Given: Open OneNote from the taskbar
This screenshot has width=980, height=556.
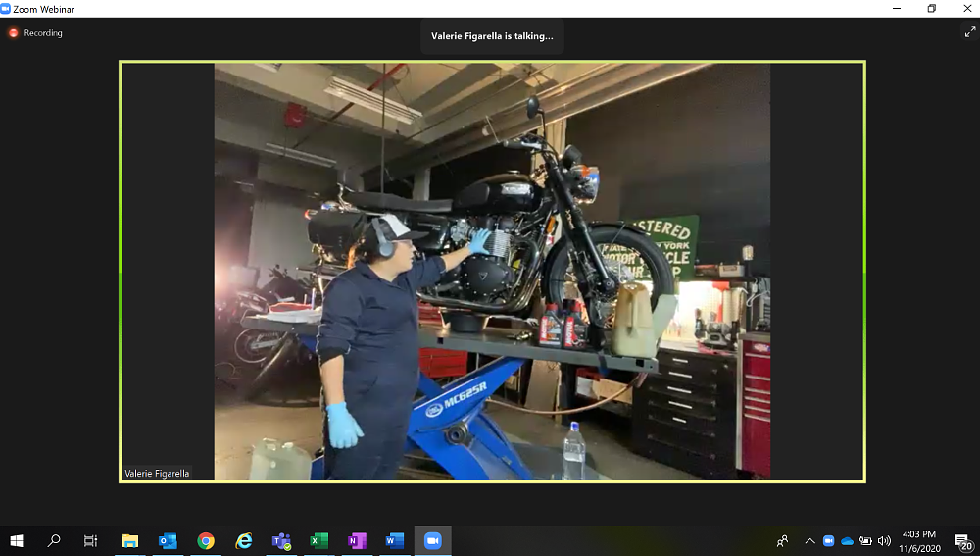Looking at the screenshot, I should click(357, 540).
